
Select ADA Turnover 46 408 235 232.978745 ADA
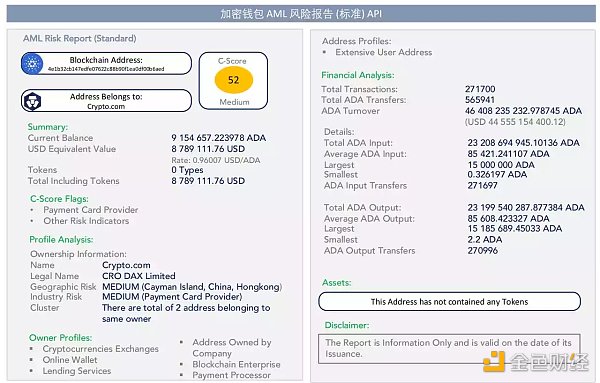pos(523,111)
